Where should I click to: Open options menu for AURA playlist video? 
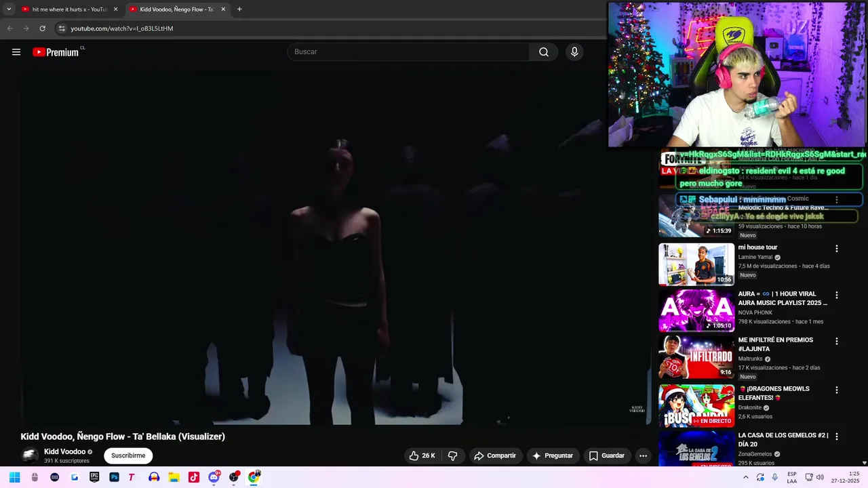[x=836, y=295]
